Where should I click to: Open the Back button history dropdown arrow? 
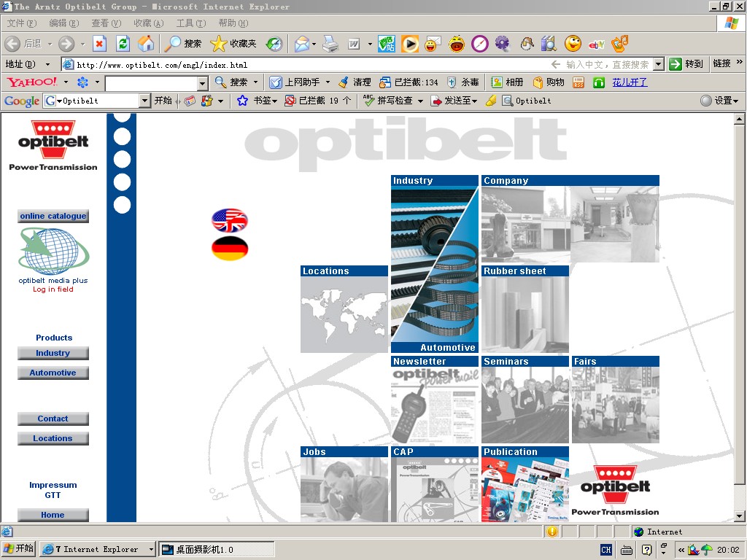(50, 44)
